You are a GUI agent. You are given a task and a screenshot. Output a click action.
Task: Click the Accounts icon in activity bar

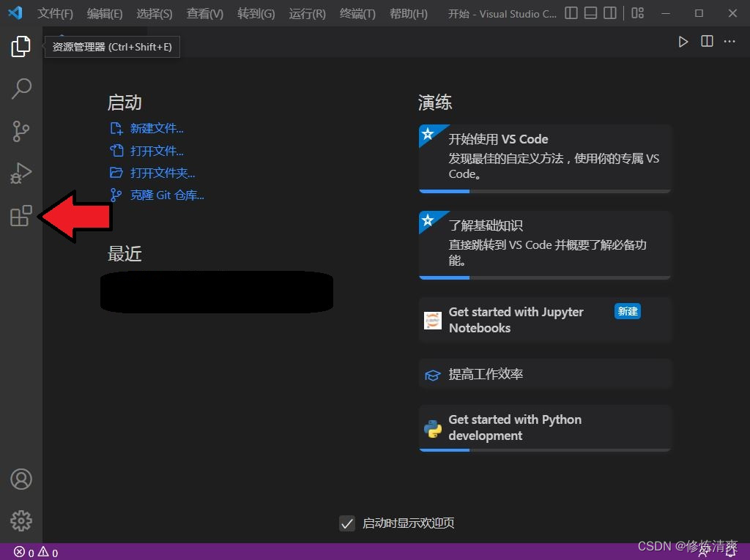pos(21,479)
